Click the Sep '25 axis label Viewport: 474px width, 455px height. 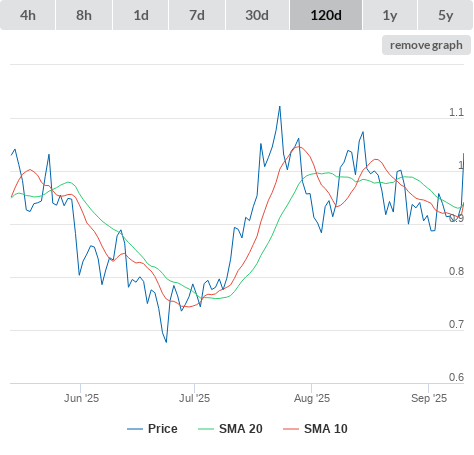429,398
